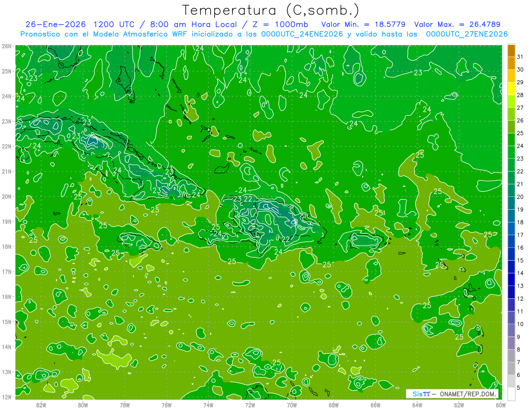Screen dimensions: 532x411
Task: Click the 'SisPi – ONAMET/REP.DOM.' credit box
Action: click(x=453, y=394)
